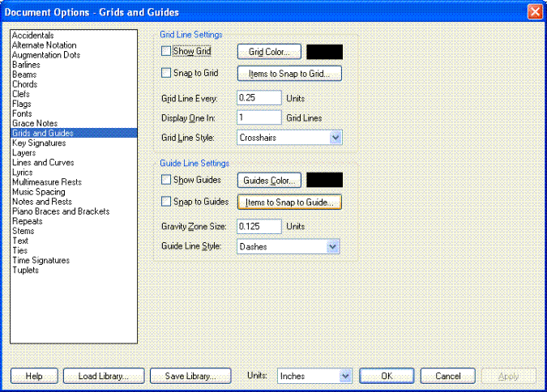Enable the Show Grid checkbox
Screen dimensions: 547x392
pyautogui.click(x=167, y=52)
